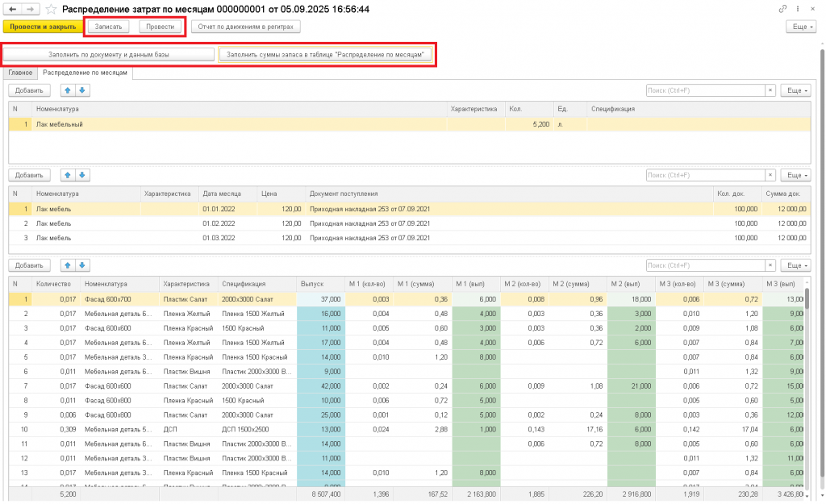Add document to favorites with star icon
This screenshot has height=504, width=826.
tap(51, 9)
